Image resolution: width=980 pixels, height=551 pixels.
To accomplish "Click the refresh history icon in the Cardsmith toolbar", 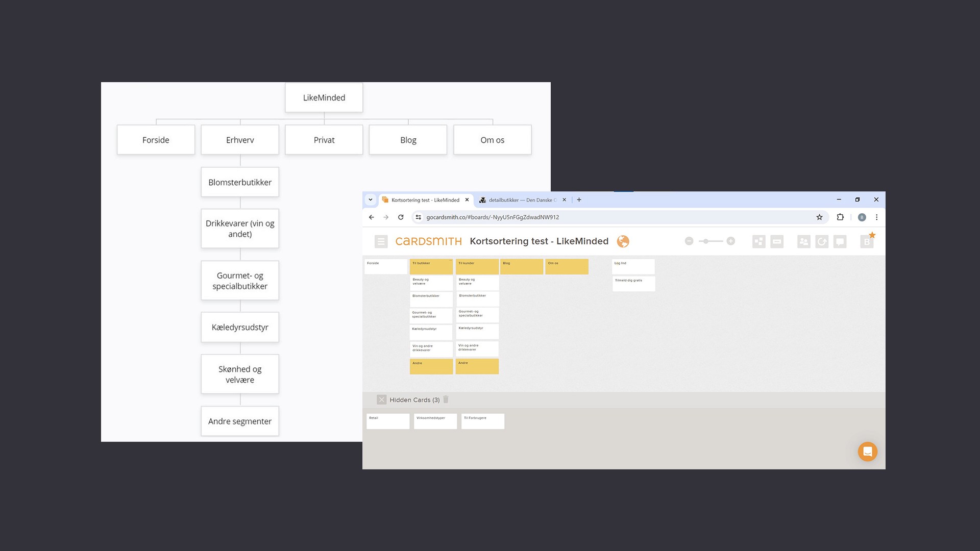I will point(822,241).
